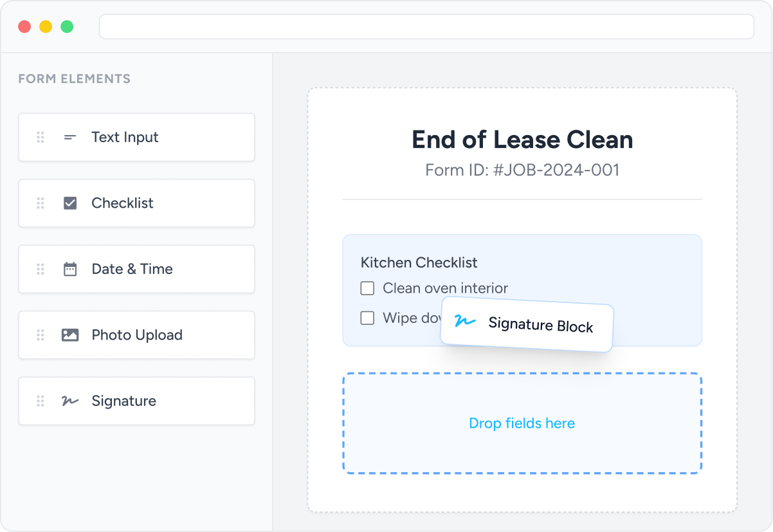
Task: Grab the drag handle beside Text Input
Action: pos(41,137)
